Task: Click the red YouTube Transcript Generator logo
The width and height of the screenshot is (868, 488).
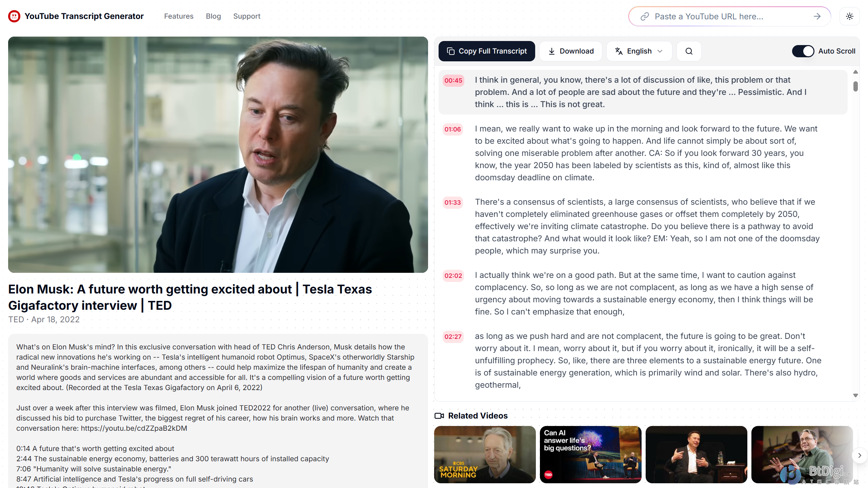Action: [x=14, y=16]
